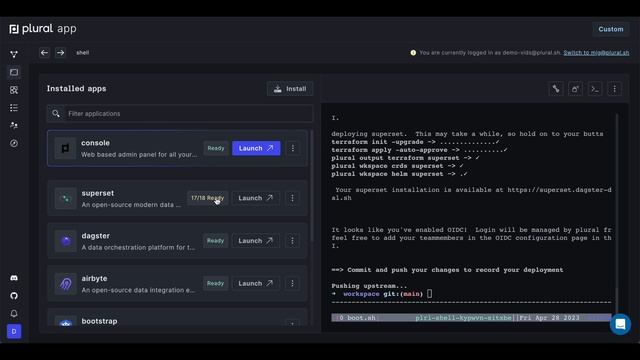640x360 pixels.
Task: Open the list view sidebar icon
Action: point(14,108)
